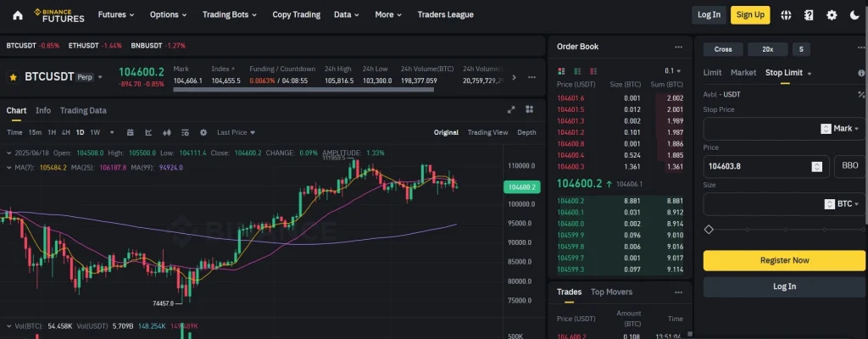This screenshot has height=339, width=868.
Task: Open the Trading Bots menu
Action: tap(231, 14)
